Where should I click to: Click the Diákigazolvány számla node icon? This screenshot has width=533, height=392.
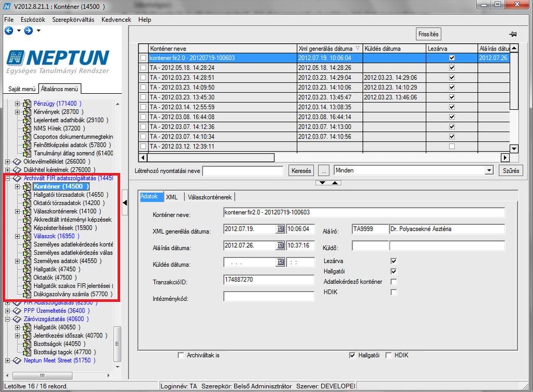point(27,294)
